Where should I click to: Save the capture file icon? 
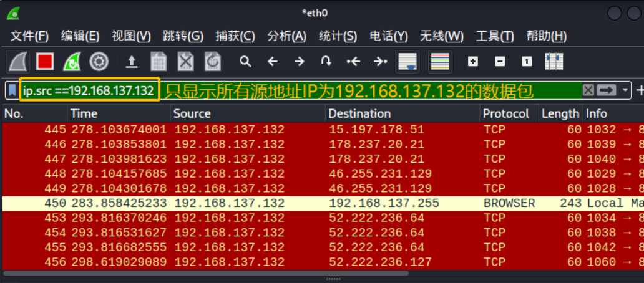(x=159, y=62)
